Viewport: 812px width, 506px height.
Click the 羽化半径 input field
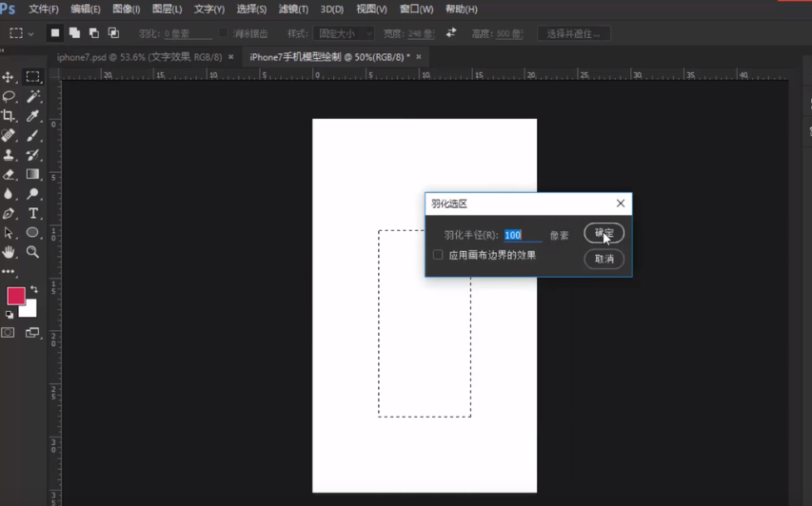[x=523, y=235]
